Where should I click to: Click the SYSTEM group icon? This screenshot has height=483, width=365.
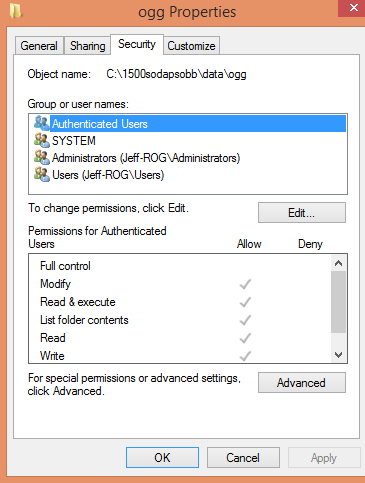pyautogui.click(x=42, y=141)
